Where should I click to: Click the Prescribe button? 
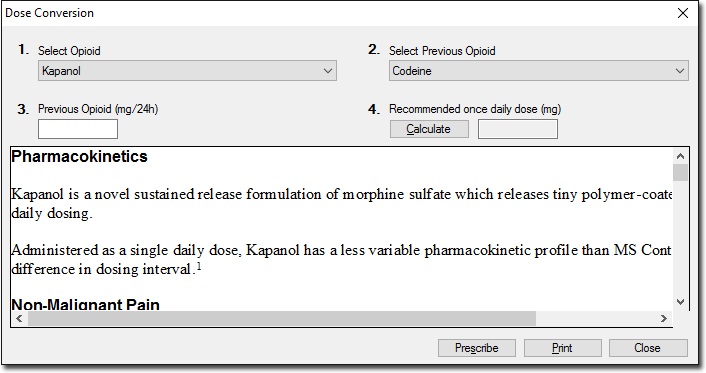pyautogui.click(x=477, y=348)
